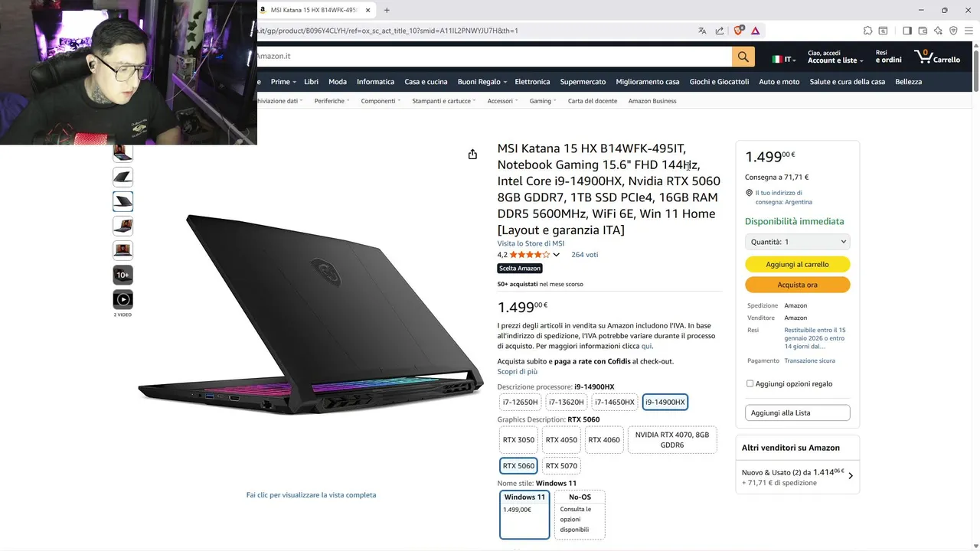Click the Amazon search magnifier button
The width and height of the screenshot is (980, 551).
[x=743, y=57]
